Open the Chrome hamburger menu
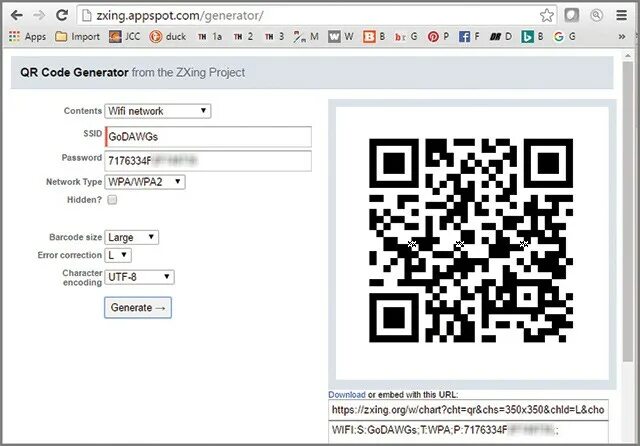Viewport: 640px width, 446px height. pos(621,16)
